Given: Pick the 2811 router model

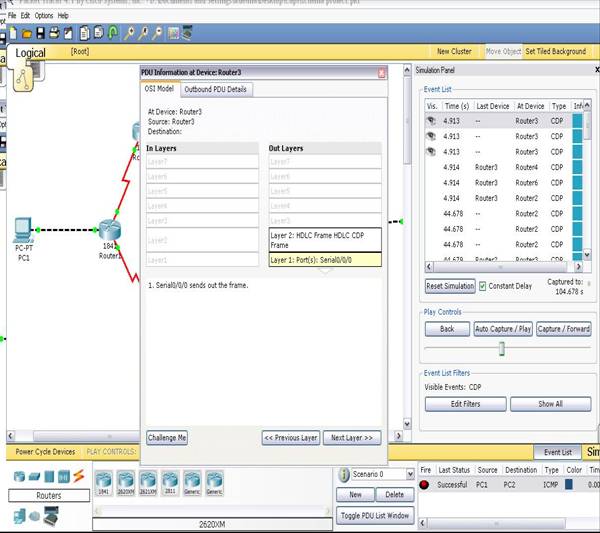Looking at the screenshot, I should (x=170, y=483).
